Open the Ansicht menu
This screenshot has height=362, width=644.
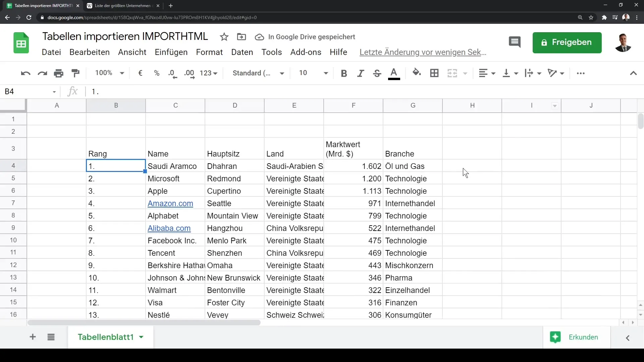[x=132, y=52]
